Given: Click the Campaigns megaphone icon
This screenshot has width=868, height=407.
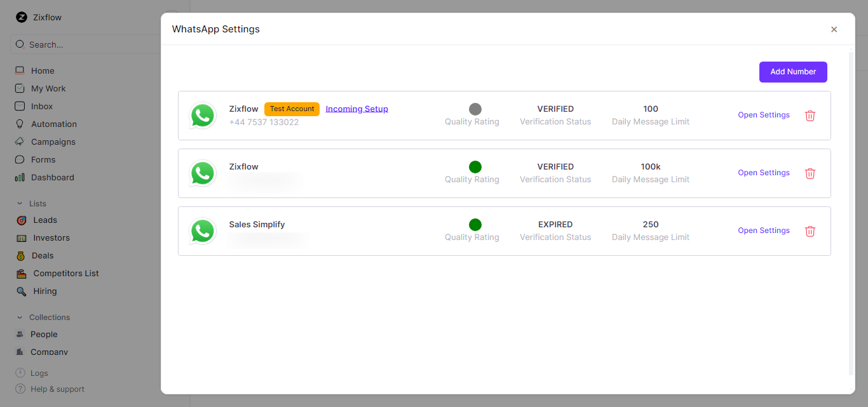Looking at the screenshot, I should click(21, 142).
